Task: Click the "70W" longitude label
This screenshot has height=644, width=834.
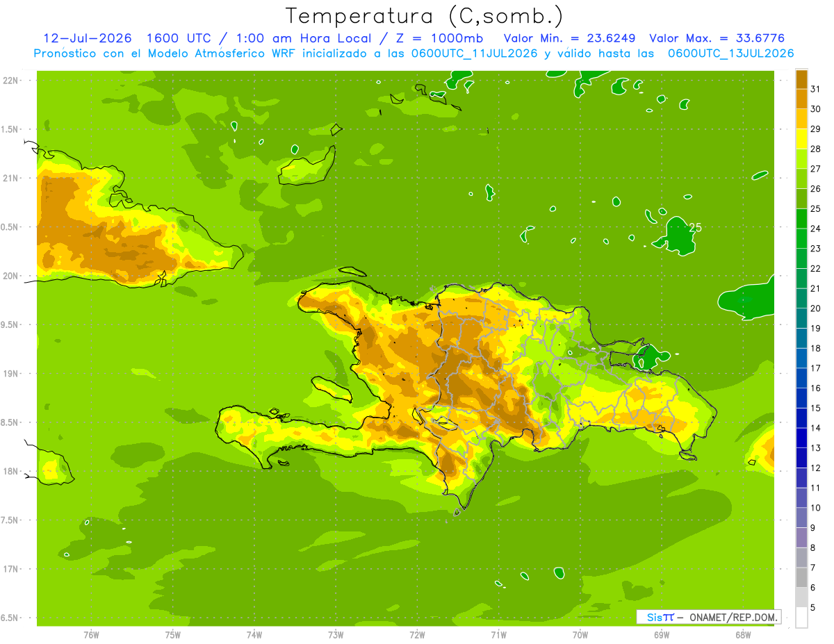Action: (x=580, y=634)
